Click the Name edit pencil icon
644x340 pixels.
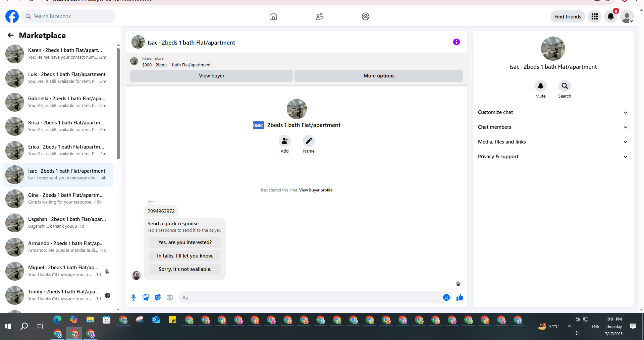click(309, 141)
